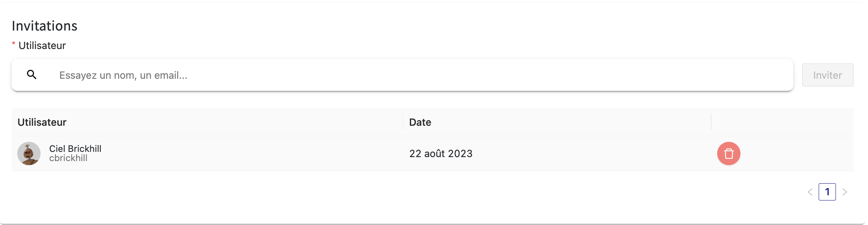This screenshot has width=868, height=225.
Task: Click the empty actions column header
Action: [x=782, y=122]
